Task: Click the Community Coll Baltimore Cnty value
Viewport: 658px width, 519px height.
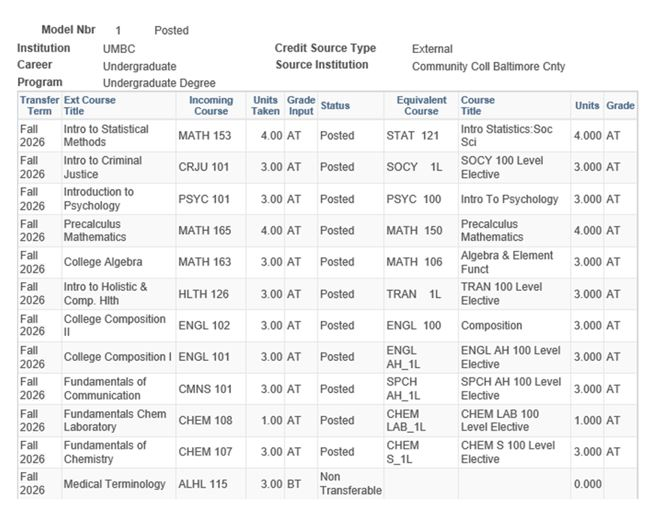Action: [x=488, y=66]
